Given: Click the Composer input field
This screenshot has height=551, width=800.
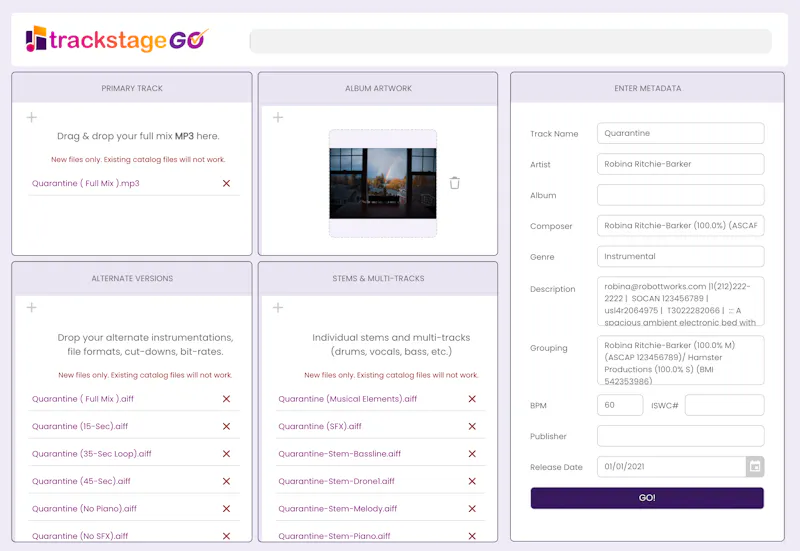Looking at the screenshot, I should tap(681, 226).
